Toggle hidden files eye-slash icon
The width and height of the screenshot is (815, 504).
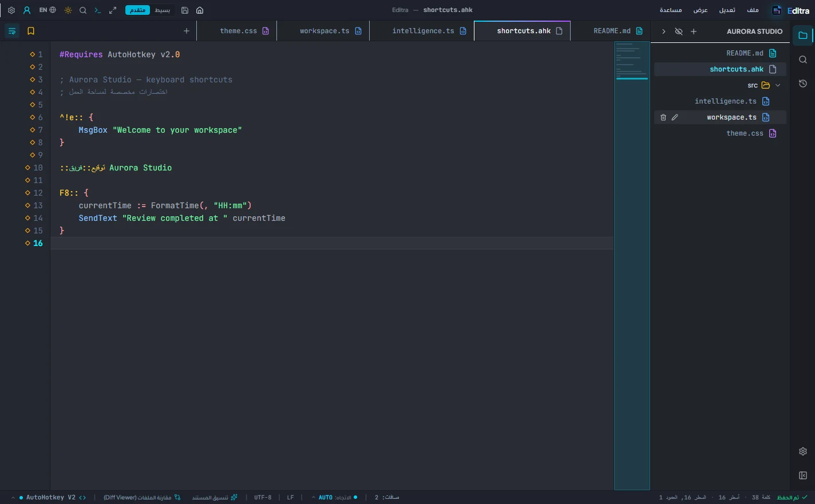(679, 31)
